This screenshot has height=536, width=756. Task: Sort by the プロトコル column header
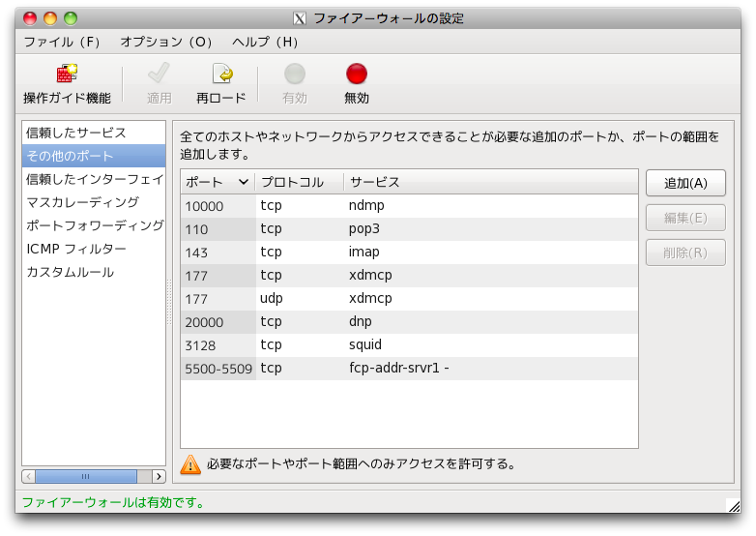pos(299,182)
